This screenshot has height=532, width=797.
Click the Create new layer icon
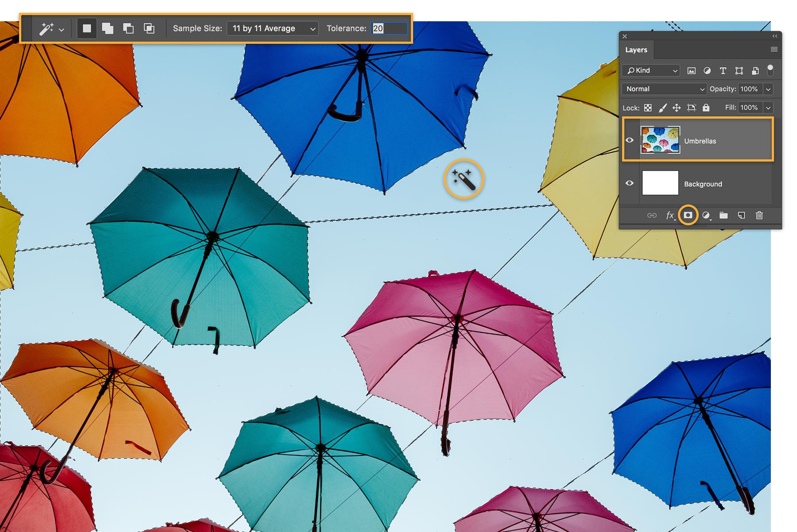pyautogui.click(x=742, y=216)
